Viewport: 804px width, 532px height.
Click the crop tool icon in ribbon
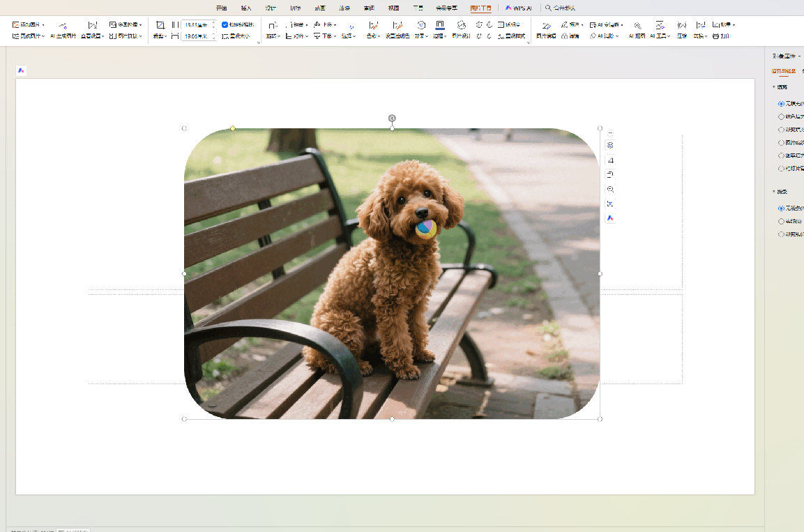click(160, 25)
